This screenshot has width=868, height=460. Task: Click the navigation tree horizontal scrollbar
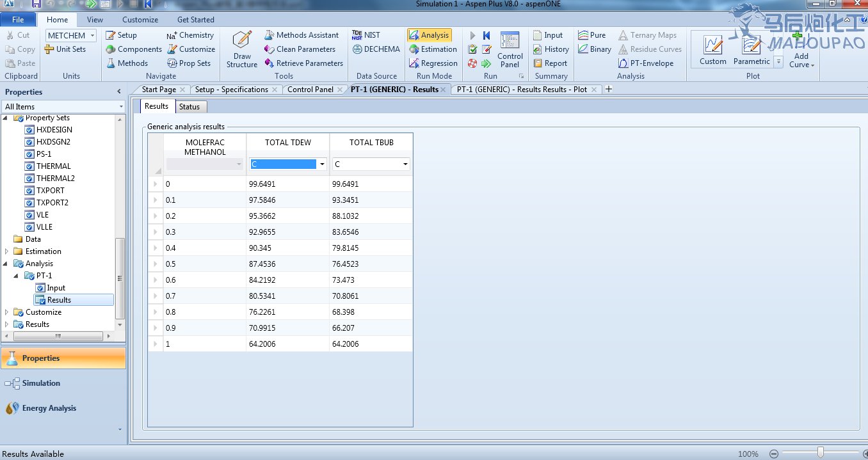(58, 336)
